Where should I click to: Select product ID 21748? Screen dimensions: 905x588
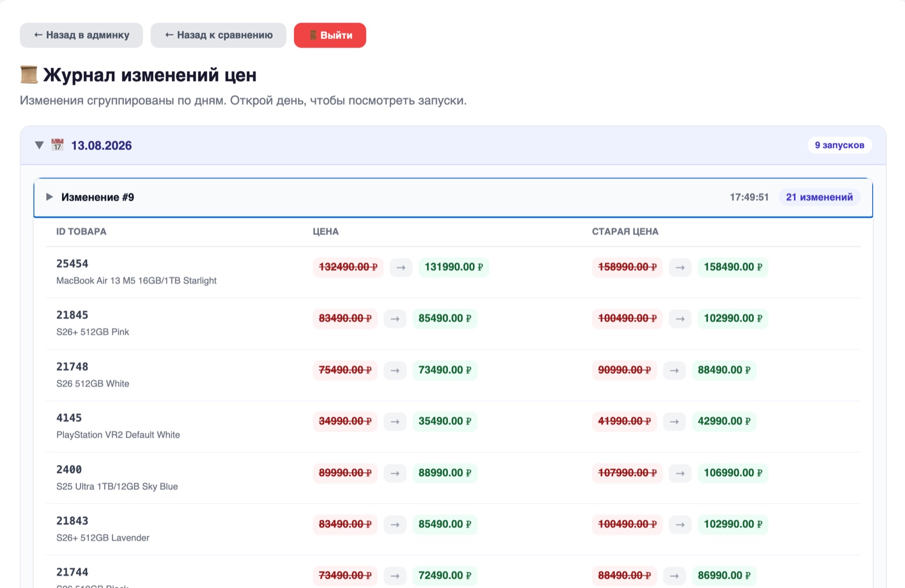coord(72,366)
